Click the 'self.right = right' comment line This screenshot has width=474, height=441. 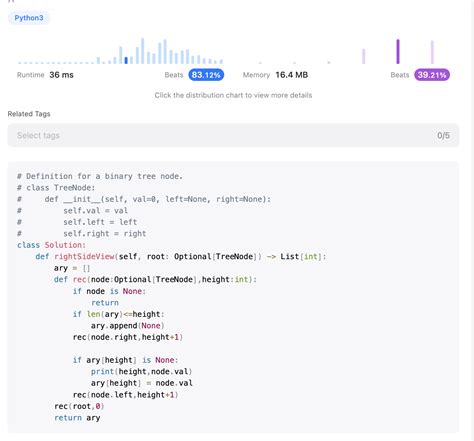(x=105, y=234)
